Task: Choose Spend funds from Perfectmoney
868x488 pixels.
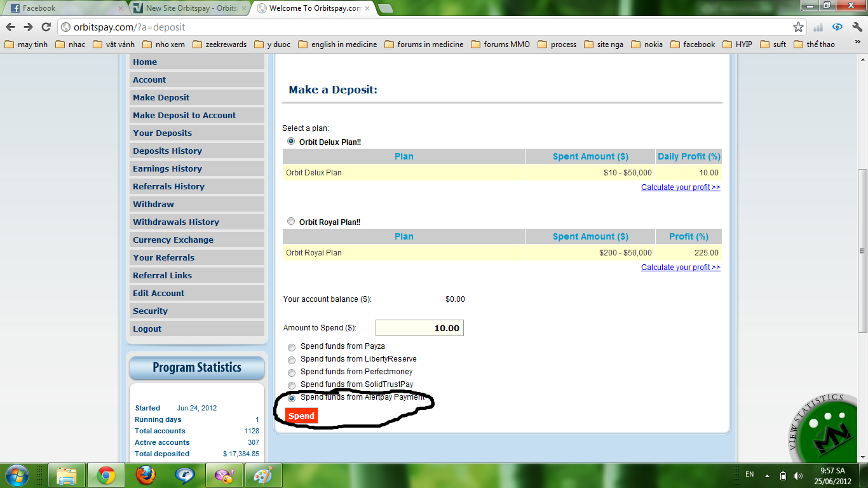Action: 292,373
